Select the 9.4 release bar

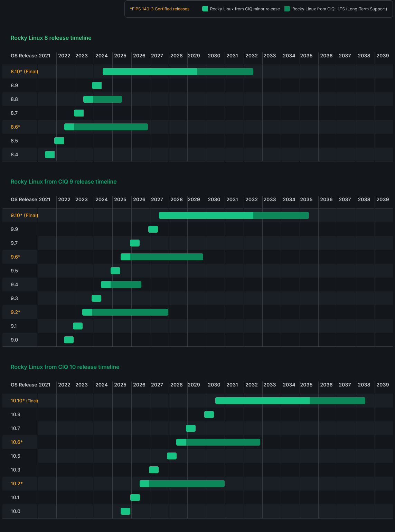coord(121,284)
